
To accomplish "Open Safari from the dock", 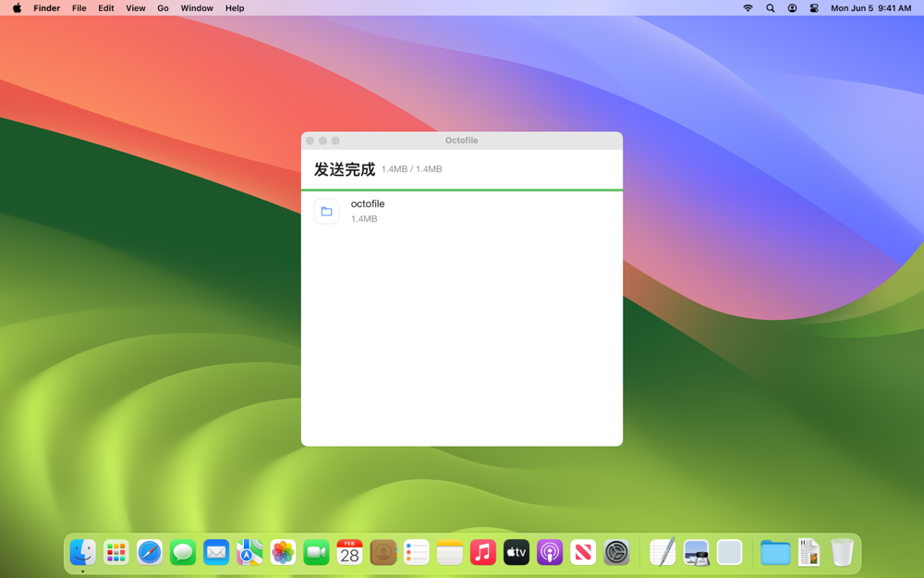I will [150, 553].
